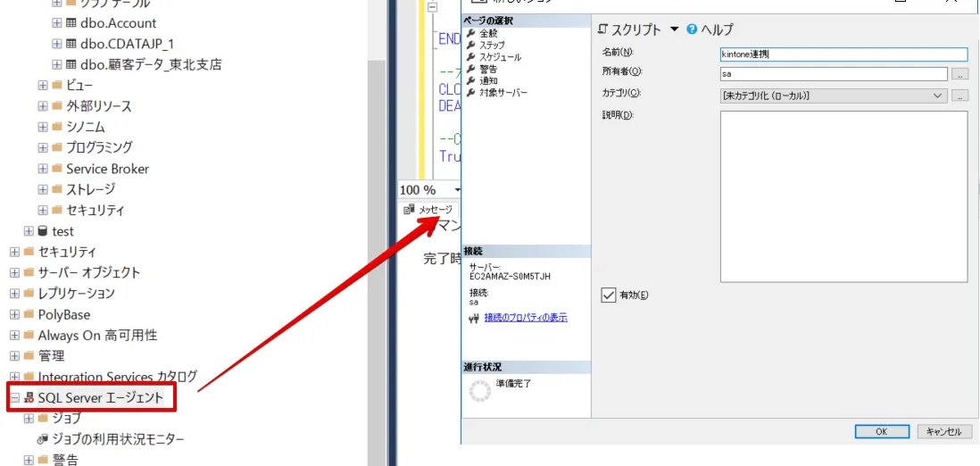Viewport: 980px width, 466px height.
Task: Click the 所有者 input field
Action: point(834,74)
